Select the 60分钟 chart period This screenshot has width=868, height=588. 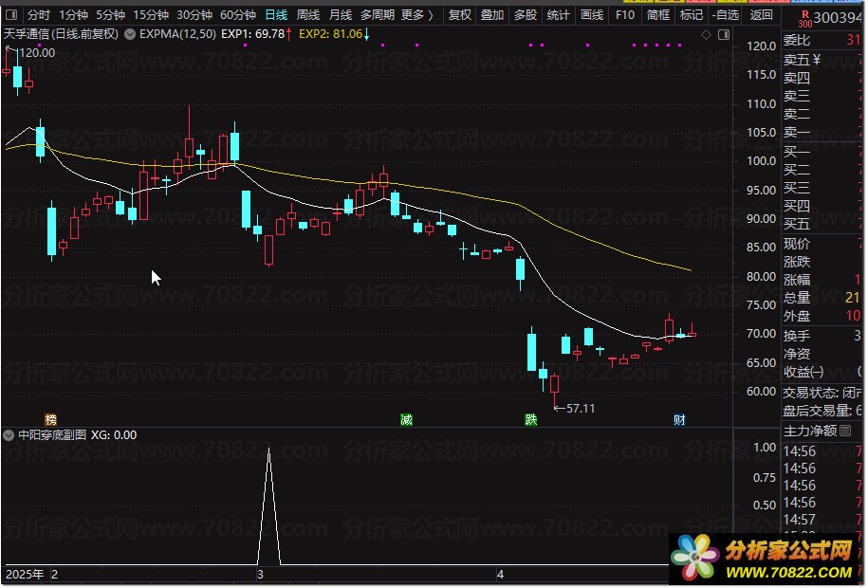point(238,15)
